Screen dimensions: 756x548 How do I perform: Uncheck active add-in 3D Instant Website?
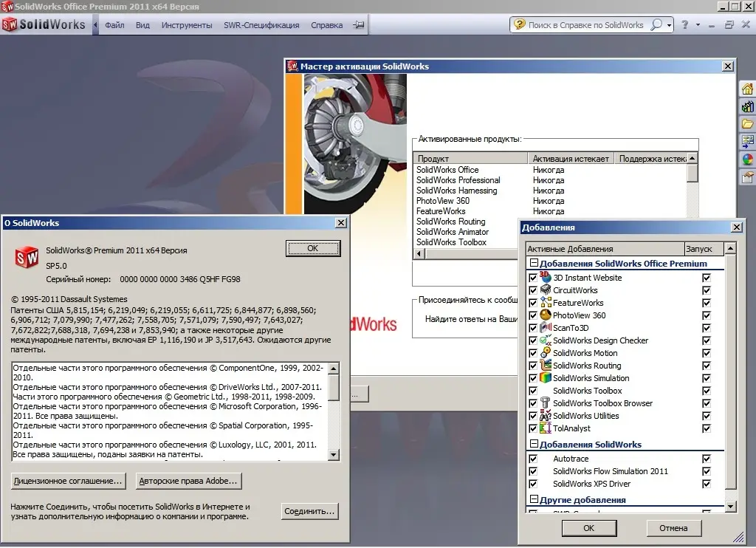tap(533, 278)
